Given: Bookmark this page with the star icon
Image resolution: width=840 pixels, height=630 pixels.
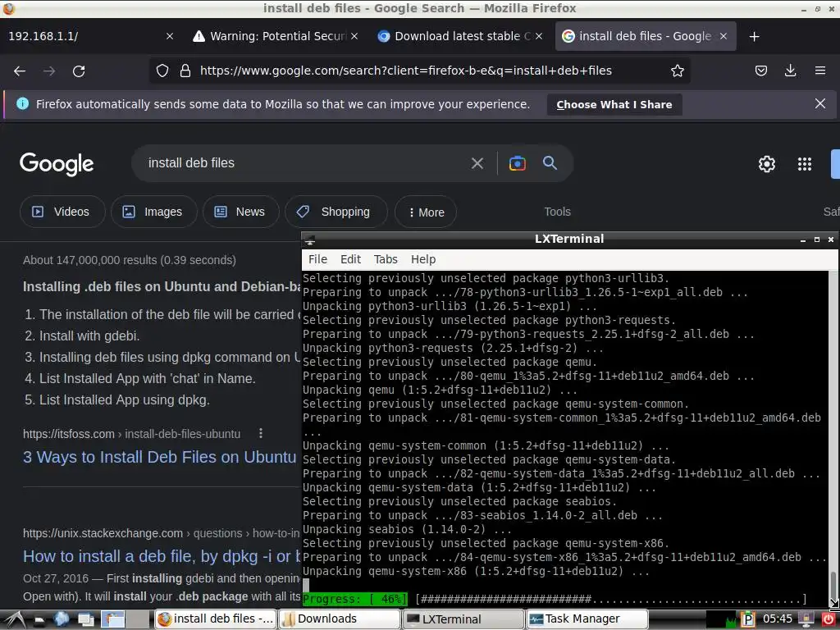Looking at the screenshot, I should pos(677,71).
